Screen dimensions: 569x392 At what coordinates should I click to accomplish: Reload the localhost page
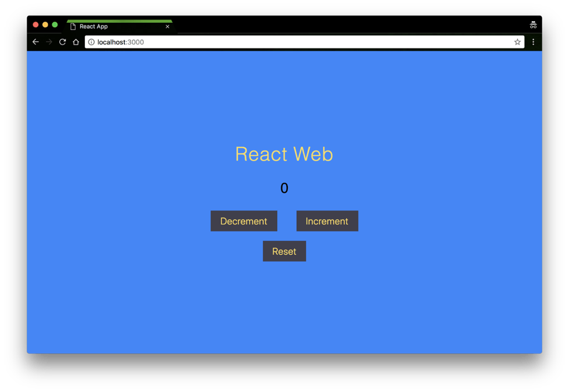tap(63, 42)
